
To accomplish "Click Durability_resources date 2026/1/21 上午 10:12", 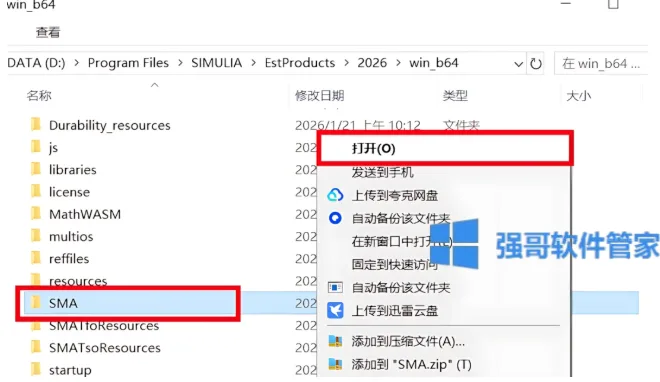I will (x=358, y=125).
